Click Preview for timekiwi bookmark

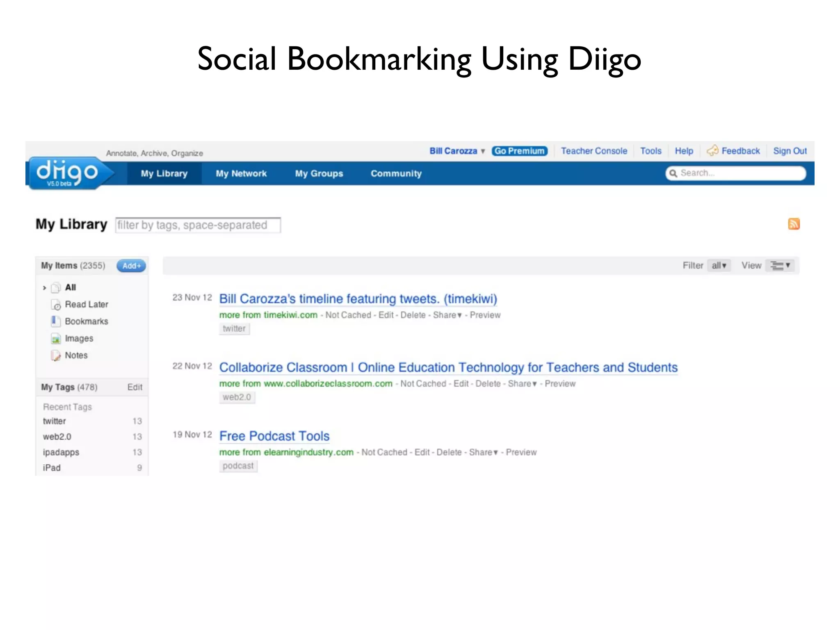[x=485, y=315]
